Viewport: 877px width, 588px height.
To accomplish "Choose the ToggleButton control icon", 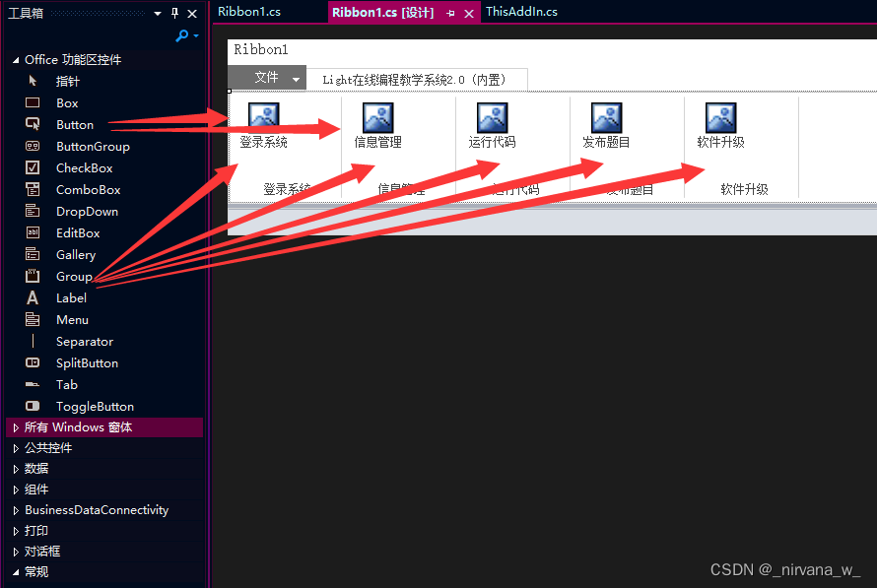I will [33, 406].
